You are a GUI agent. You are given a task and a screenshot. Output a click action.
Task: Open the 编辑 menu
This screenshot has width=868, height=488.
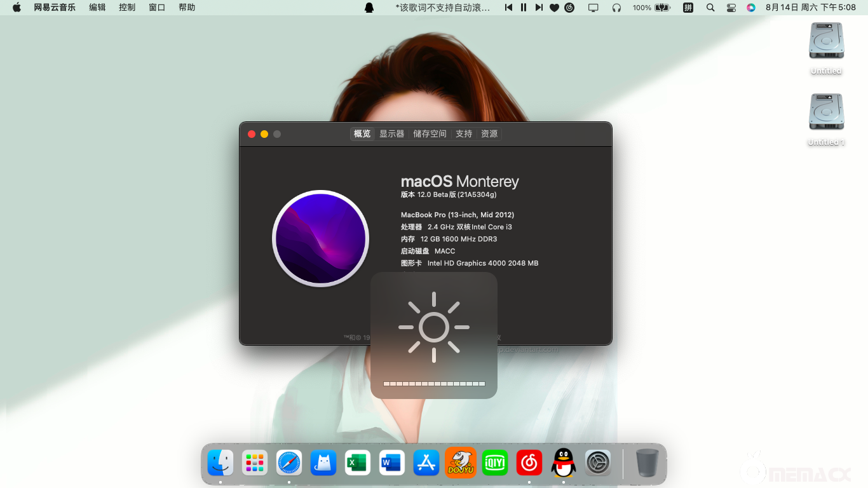97,8
